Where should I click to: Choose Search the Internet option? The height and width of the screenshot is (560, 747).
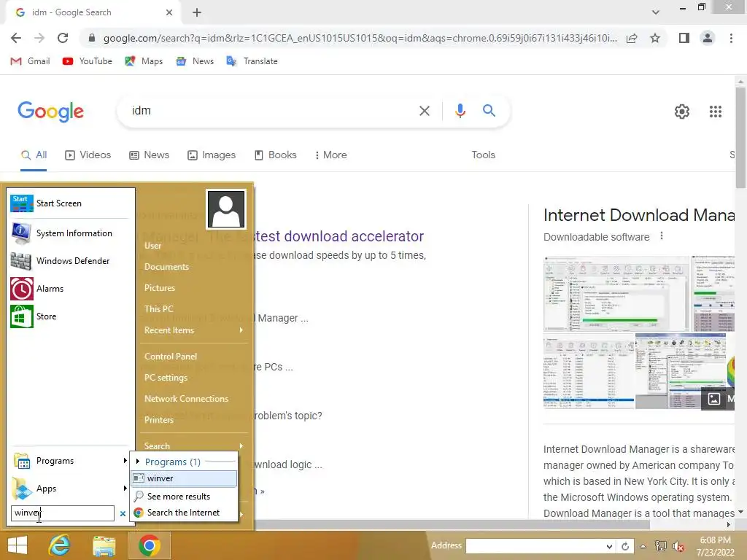coord(184,513)
